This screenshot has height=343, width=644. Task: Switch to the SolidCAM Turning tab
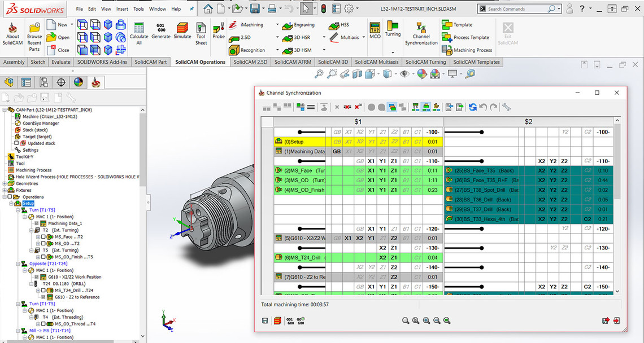(x=426, y=62)
